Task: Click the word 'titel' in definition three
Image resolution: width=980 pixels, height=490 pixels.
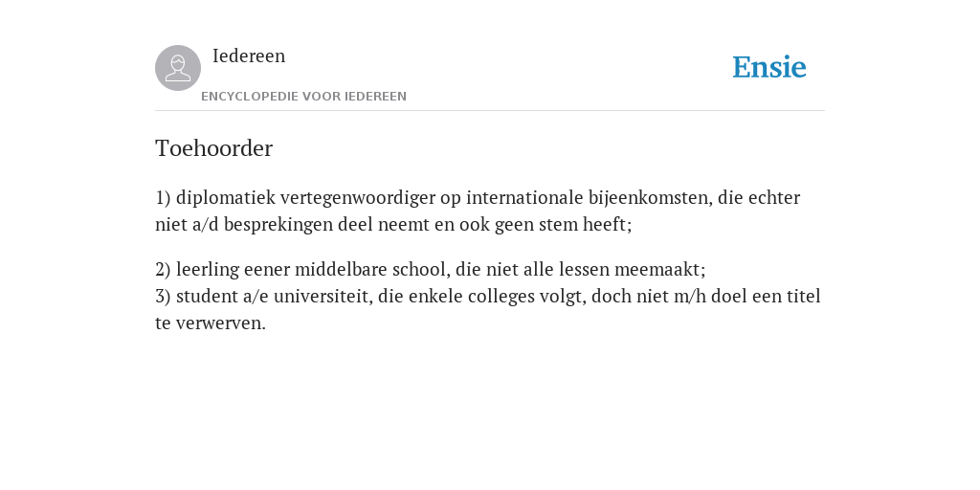Action: (803, 297)
